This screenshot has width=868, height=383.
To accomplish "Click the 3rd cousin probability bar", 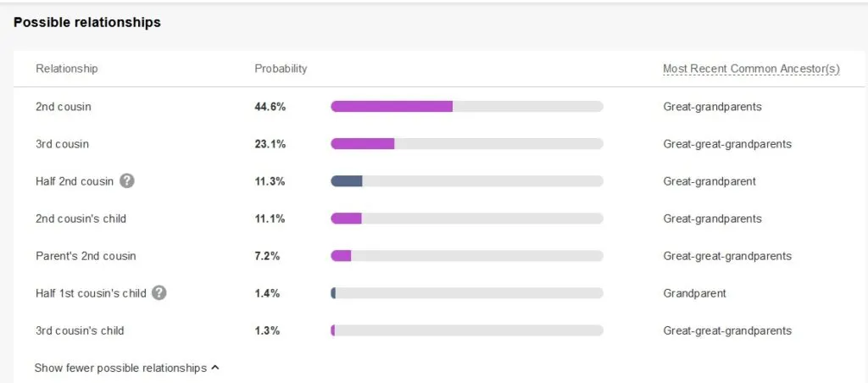I will tap(467, 144).
